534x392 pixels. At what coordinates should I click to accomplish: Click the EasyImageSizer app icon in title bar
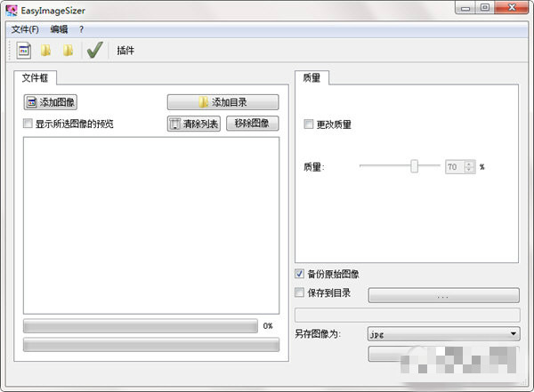click(x=12, y=10)
